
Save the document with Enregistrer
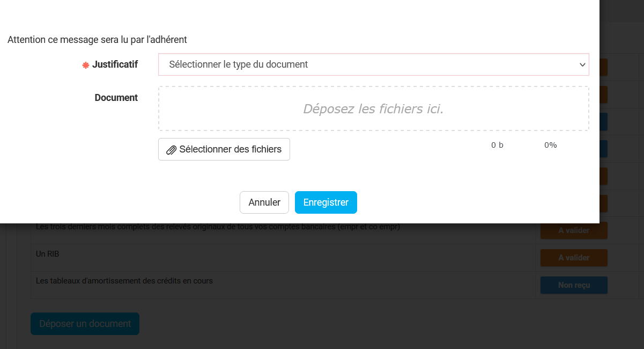(326, 202)
